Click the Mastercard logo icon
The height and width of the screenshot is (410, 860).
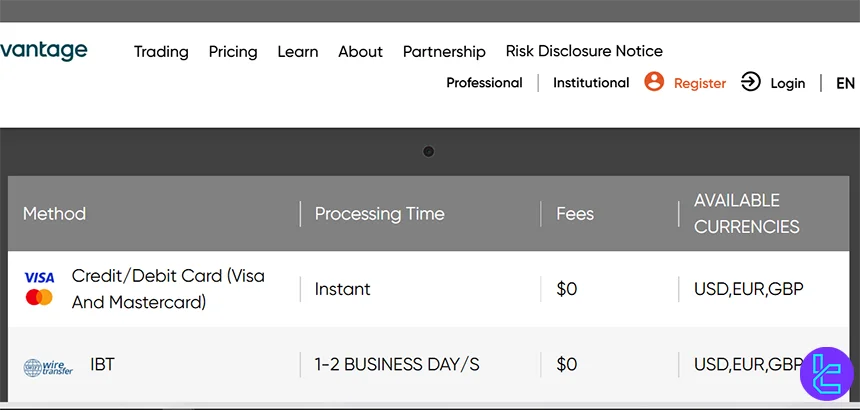point(39,297)
